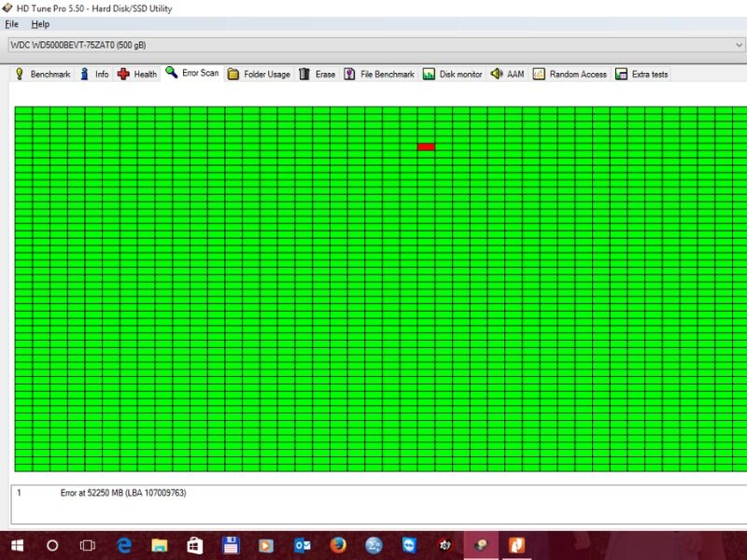
Task: Click the File Benchmark icon
Action: click(x=349, y=74)
